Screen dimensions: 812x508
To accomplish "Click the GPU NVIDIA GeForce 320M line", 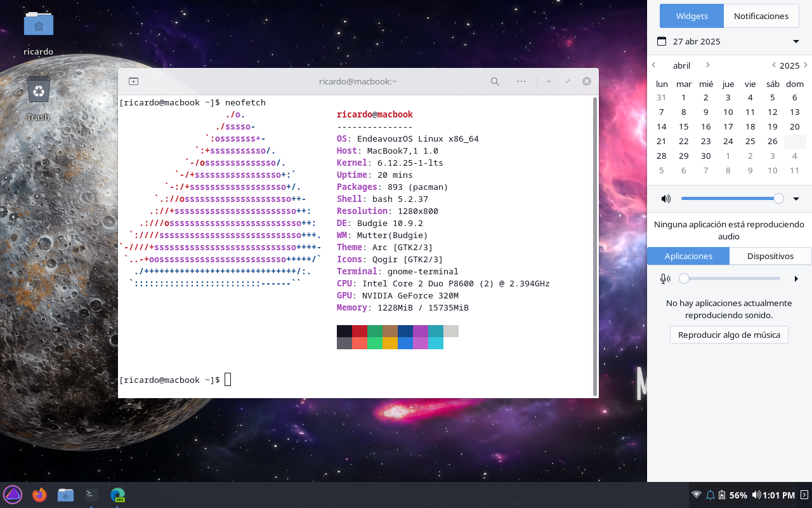I will coord(397,295).
